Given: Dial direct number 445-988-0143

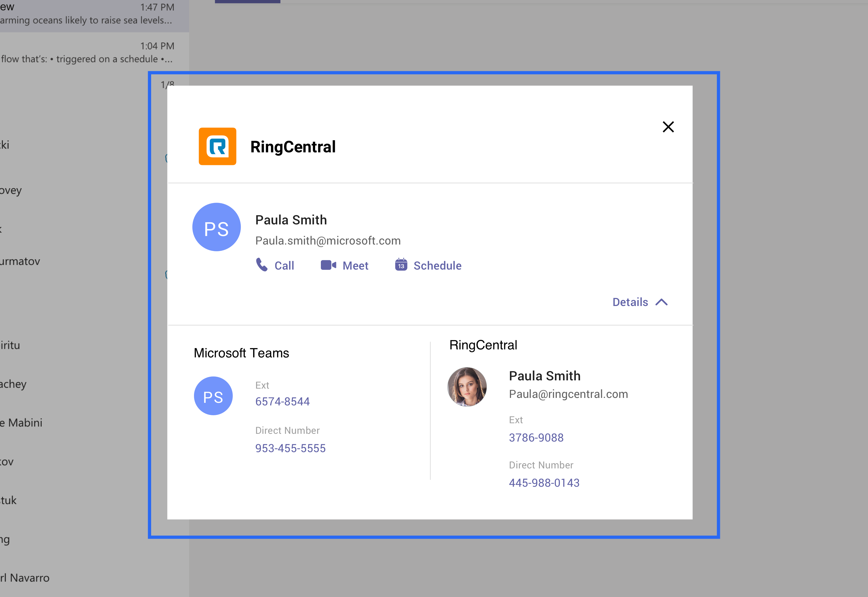Looking at the screenshot, I should 544,483.
